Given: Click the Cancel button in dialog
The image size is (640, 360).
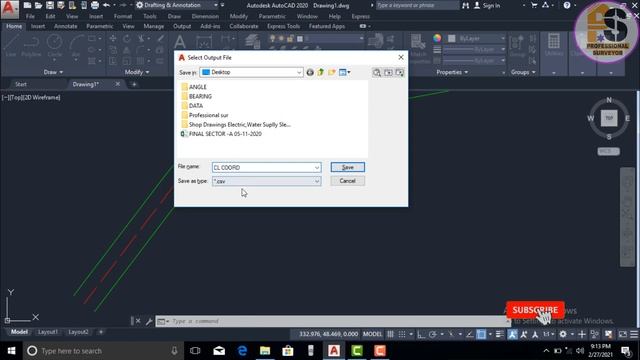Looking at the screenshot, I should pyautogui.click(x=348, y=181).
